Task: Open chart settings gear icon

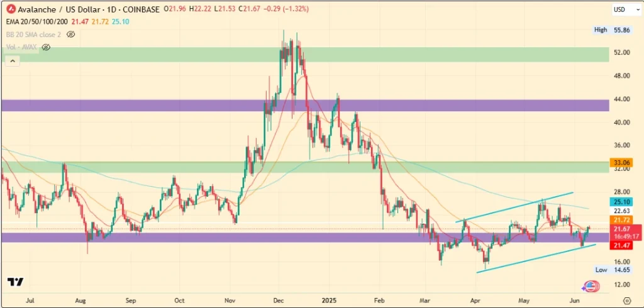Action: click(627, 300)
